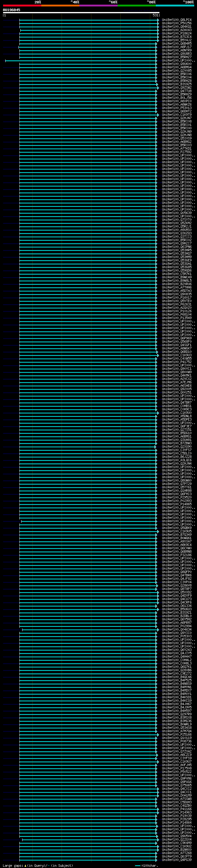The width and height of the screenshot is (197, 868).
Task: Open hit UniRef100_P02993
Action: tap(177, 501)
